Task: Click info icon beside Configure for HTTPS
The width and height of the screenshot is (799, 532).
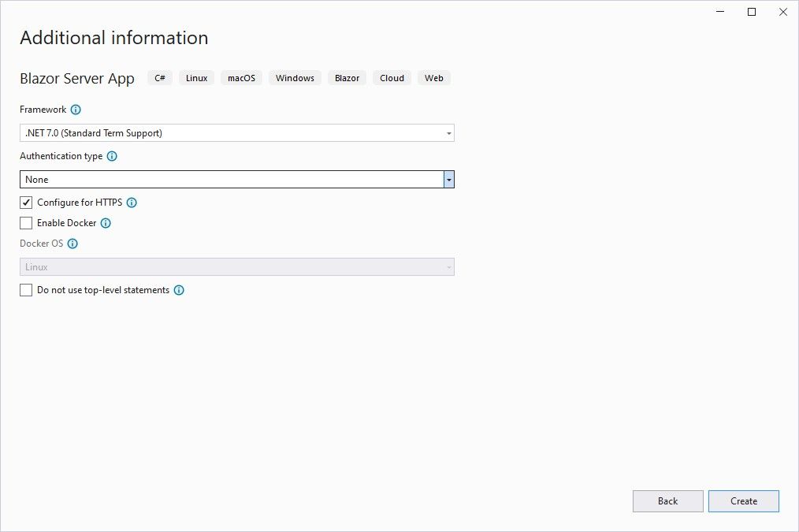Action: [132, 203]
